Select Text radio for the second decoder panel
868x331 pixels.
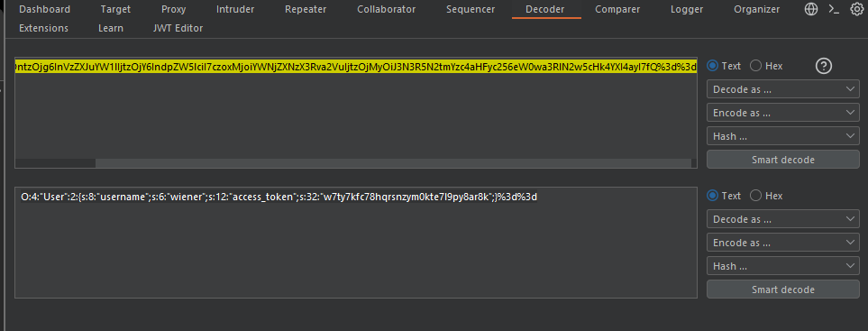tap(713, 196)
